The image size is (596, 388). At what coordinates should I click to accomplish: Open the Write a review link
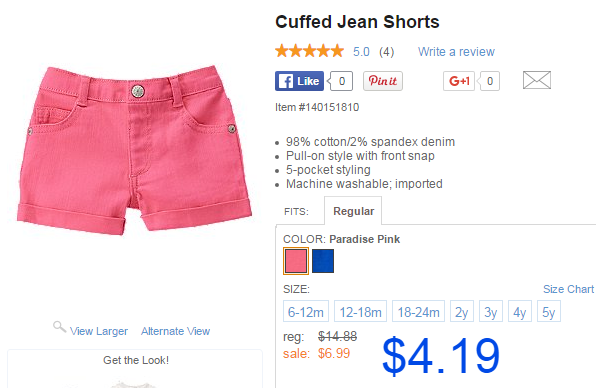457,51
